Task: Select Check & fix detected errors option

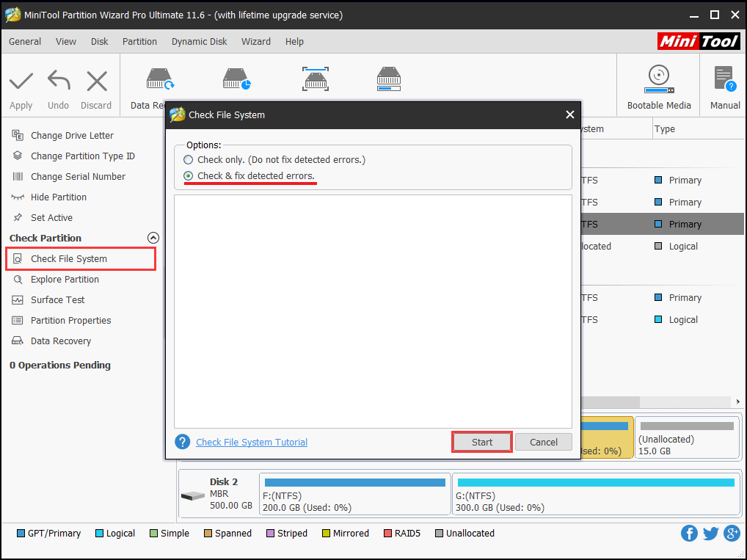Action: (188, 176)
